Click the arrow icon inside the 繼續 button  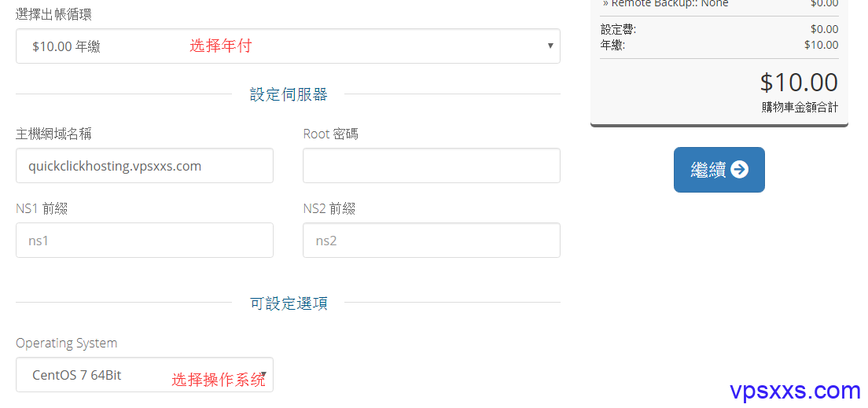739,170
